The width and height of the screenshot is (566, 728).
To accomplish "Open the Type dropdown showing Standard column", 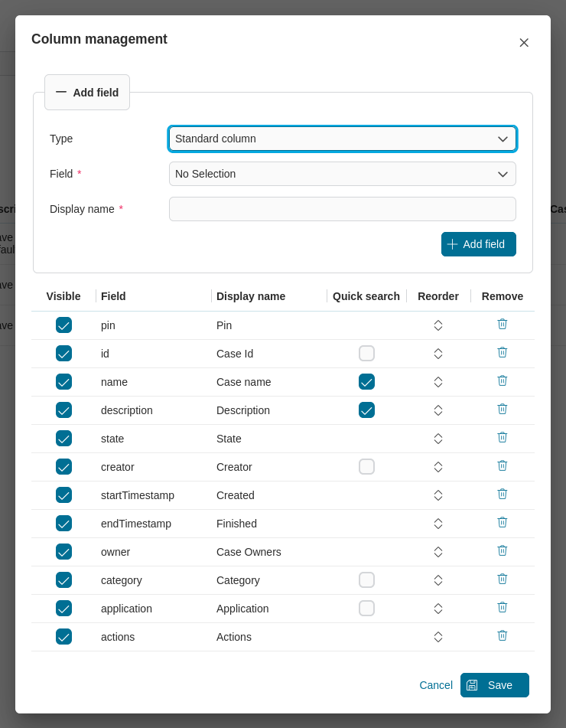I will click(342, 139).
